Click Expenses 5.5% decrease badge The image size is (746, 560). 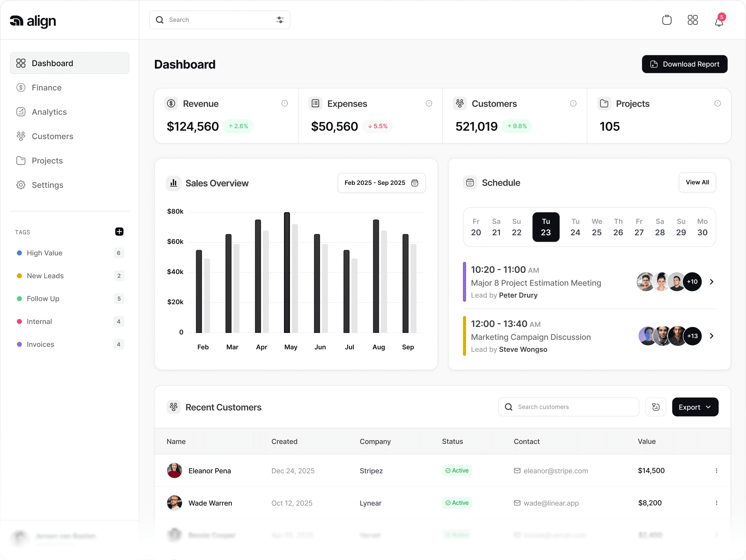click(377, 126)
